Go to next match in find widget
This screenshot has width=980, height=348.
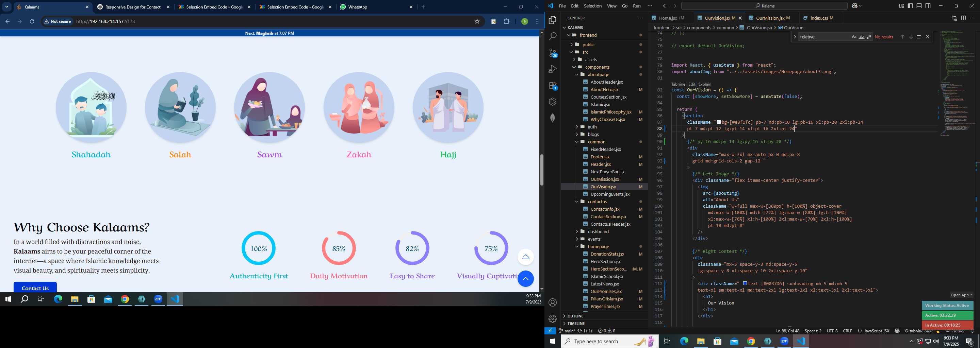coord(911,37)
